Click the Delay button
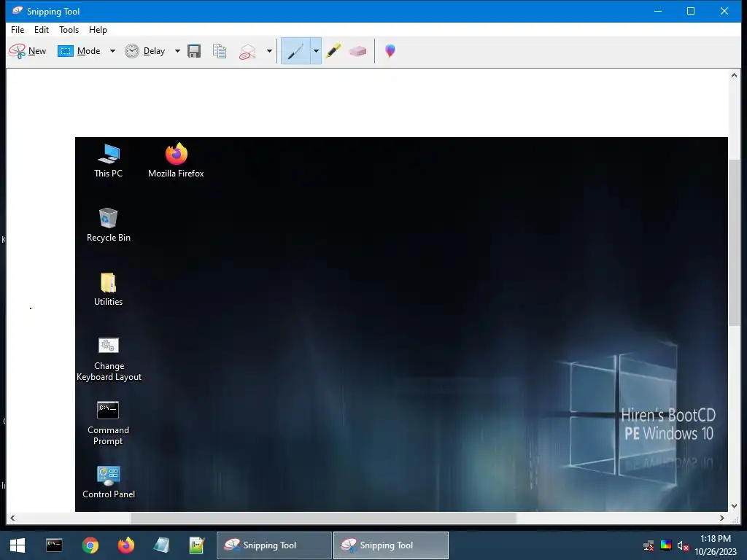The height and width of the screenshot is (560, 747). [145, 51]
